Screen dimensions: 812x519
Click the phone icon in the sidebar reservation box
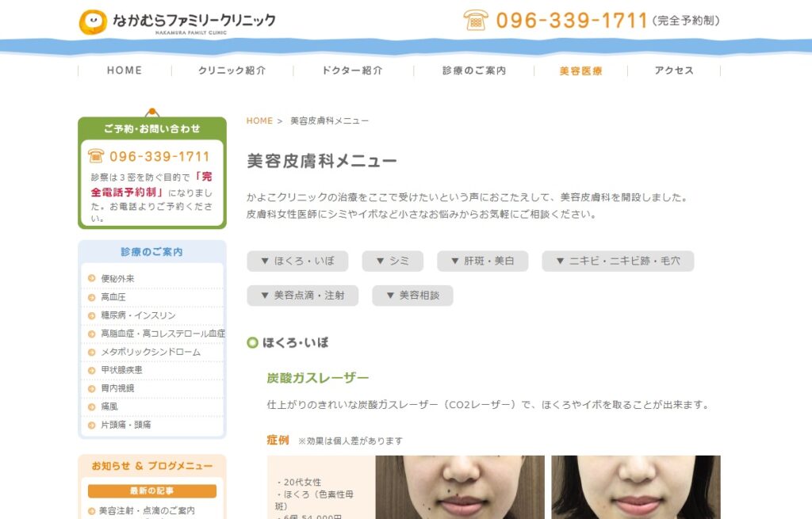point(97,156)
